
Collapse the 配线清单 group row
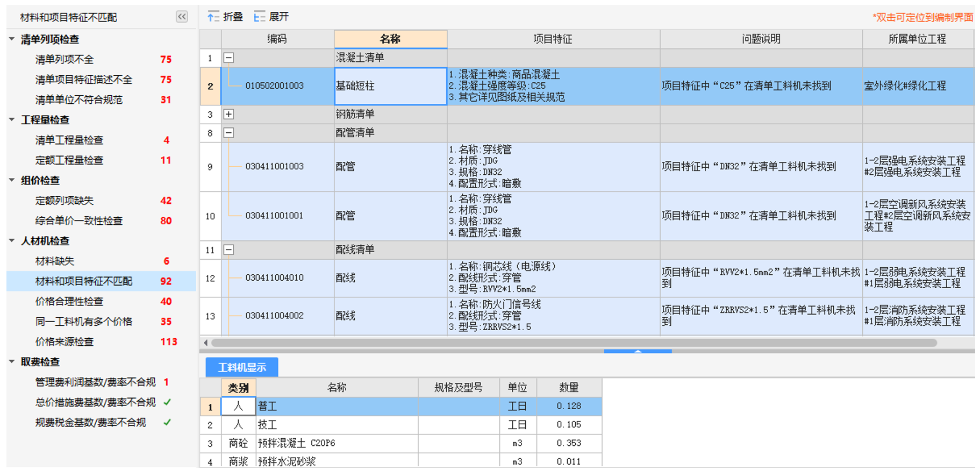pyautogui.click(x=228, y=250)
